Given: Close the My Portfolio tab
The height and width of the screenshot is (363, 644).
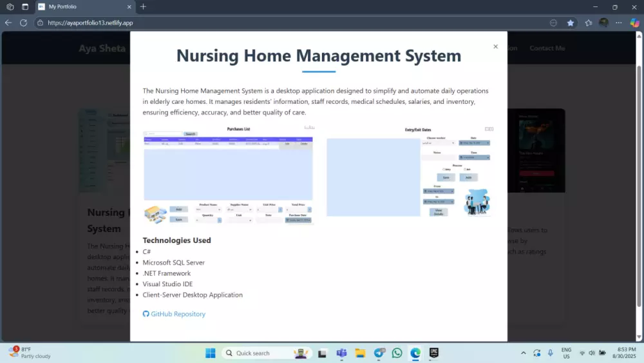Looking at the screenshot, I should pyautogui.click(x=129, y=6).
